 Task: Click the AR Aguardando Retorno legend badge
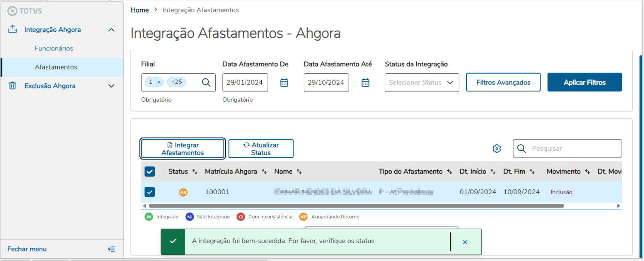click(304, 217)
